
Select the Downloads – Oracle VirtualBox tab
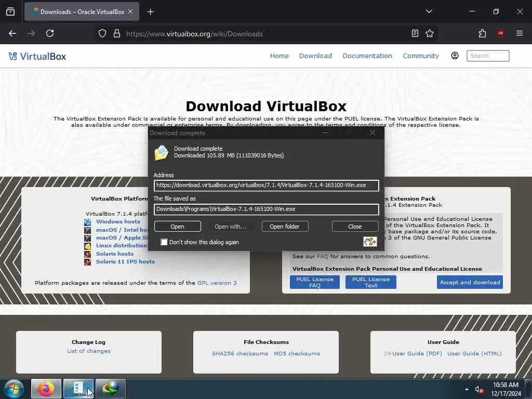(82, 12)
